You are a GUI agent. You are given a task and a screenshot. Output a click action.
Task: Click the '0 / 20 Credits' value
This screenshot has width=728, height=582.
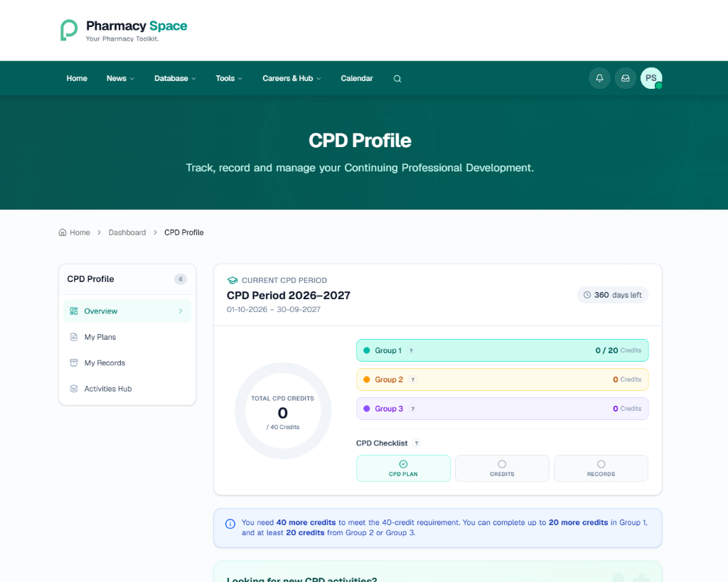click(619, 350)
